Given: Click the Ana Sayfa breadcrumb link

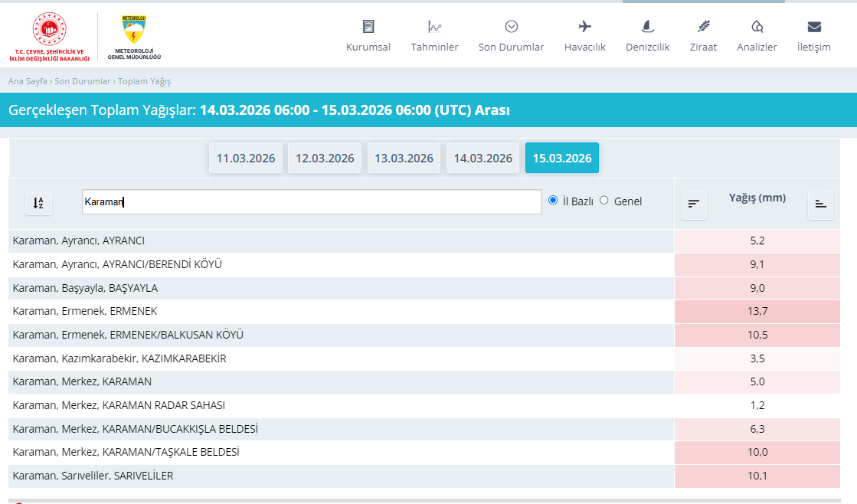Looking at the screenshot, I should click(28, 81).
